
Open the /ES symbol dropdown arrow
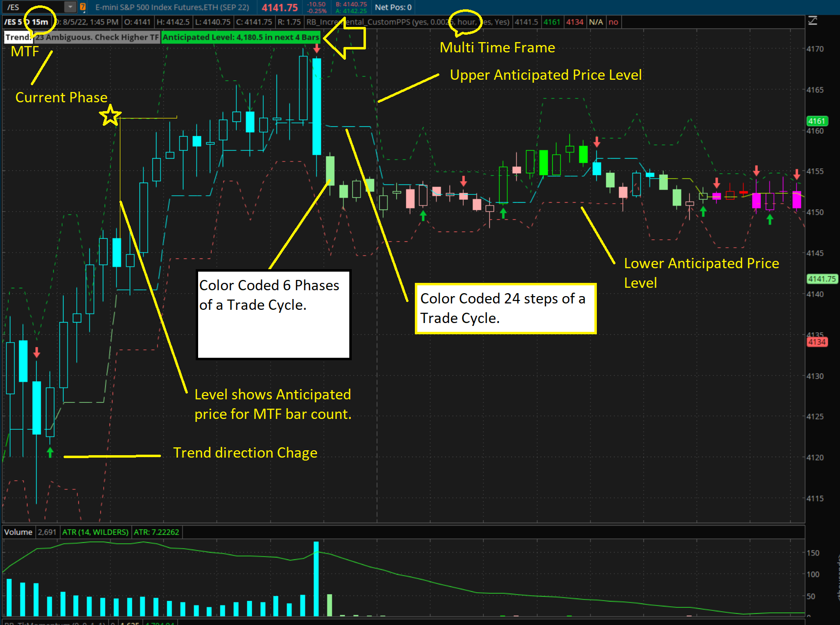click(x=70, y=7)
